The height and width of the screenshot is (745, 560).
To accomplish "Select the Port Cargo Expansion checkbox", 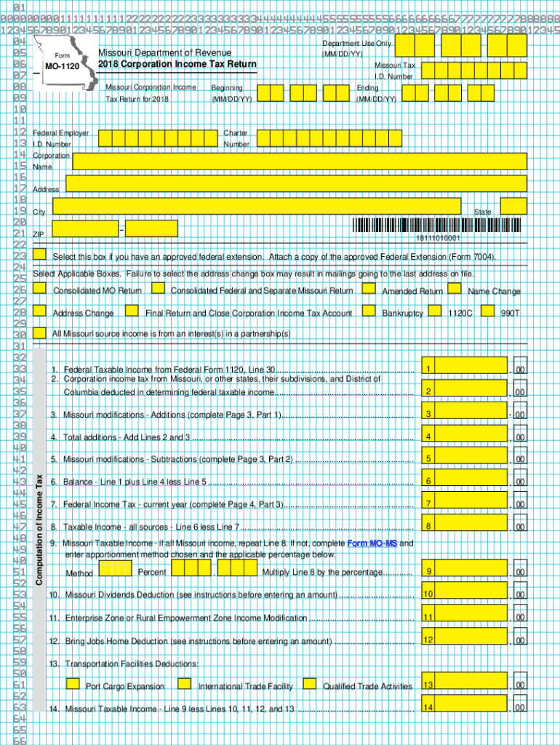I will (x=73, y=684).
